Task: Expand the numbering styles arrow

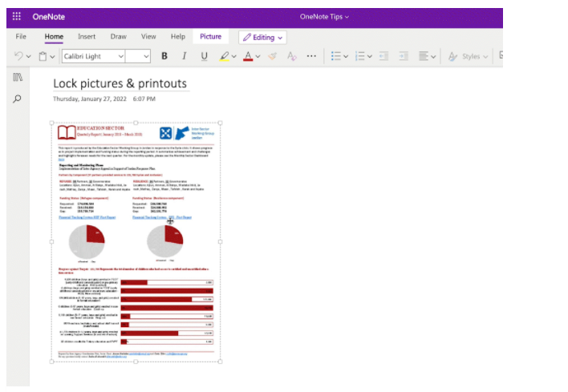Action: click(370, 56)
